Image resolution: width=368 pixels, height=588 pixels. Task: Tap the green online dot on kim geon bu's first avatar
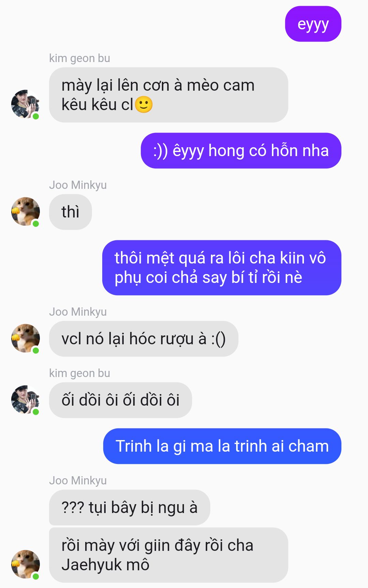click(36, 116)
